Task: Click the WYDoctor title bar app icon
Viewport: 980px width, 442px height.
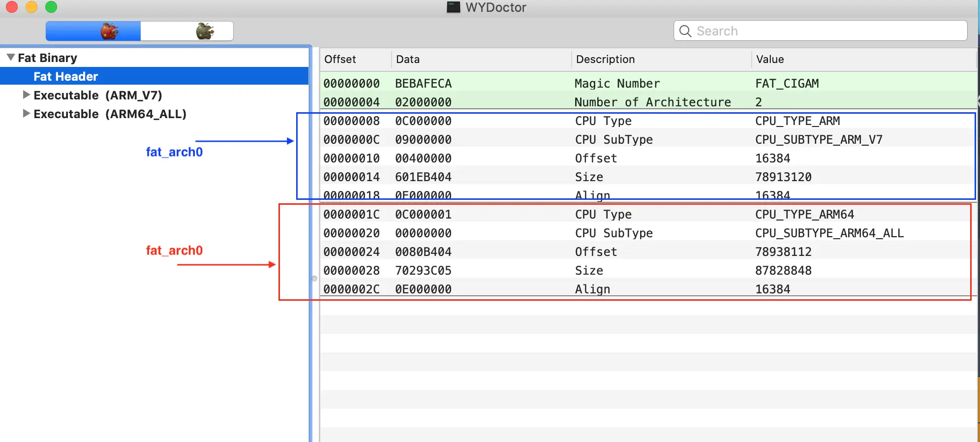Action: tap(453, 7)
